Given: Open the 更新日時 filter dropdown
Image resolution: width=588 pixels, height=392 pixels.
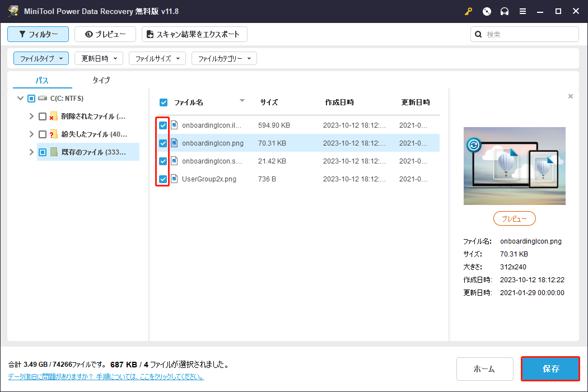Looking at the screenshot, I should [x=99, y=58].
